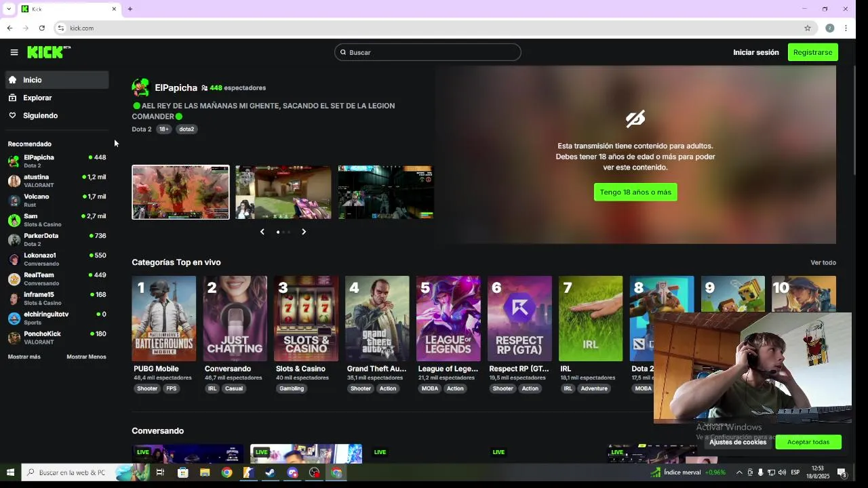Click the Registrarse button
The height and width of the screenshot is (488, 868).
pos(812,52)
